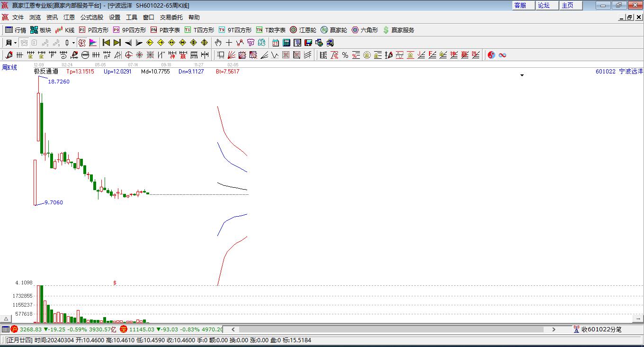Click the 9.7060 low price label
This screenshot has width=644, height=347.
pyautogui.click(x=54, y=202)
